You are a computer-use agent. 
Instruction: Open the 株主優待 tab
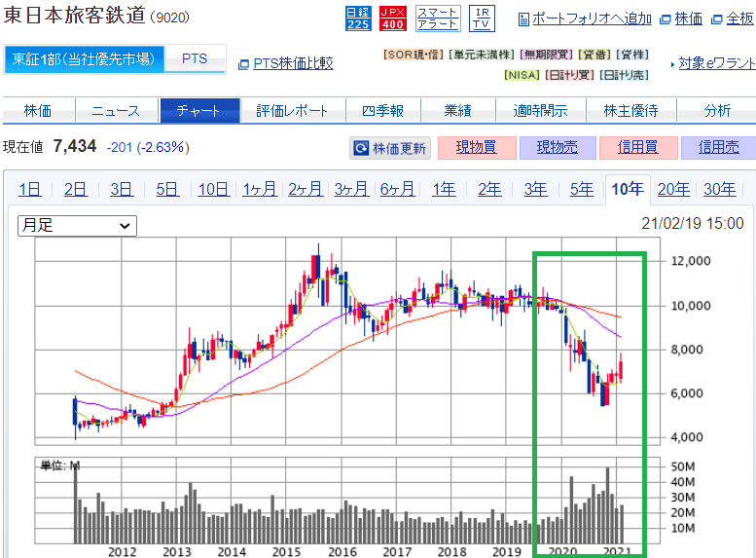(x=630, y=111)
